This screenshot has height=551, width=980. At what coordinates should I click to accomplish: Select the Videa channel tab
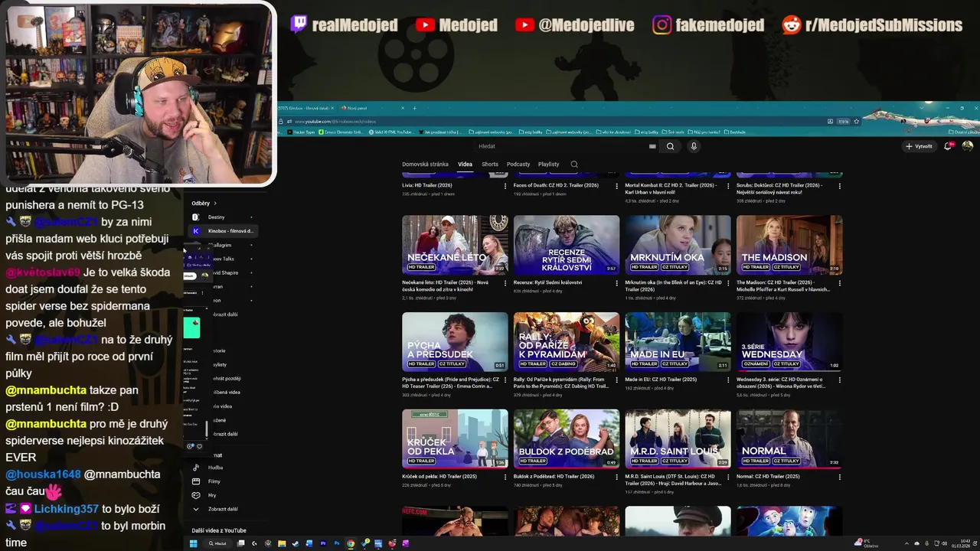(x=465, y=165)
